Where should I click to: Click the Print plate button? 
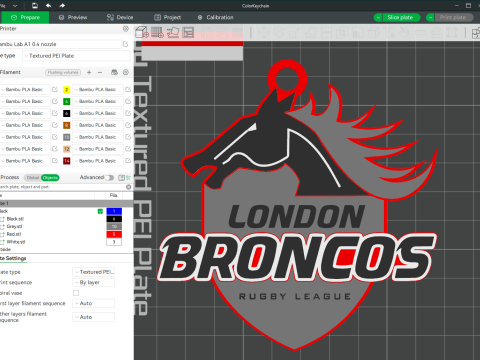(454, 17)
